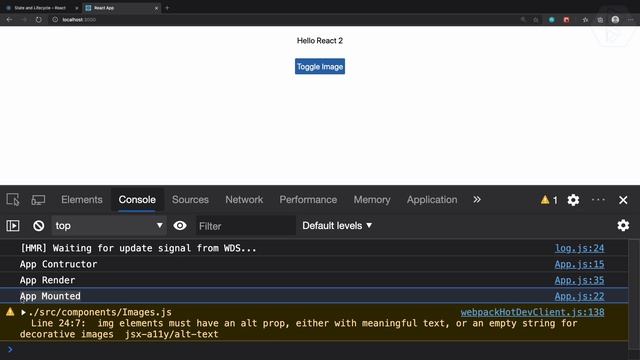The image size is (640, 360).
Task: Go forward in browser history
Action: (x=24, y=20)
